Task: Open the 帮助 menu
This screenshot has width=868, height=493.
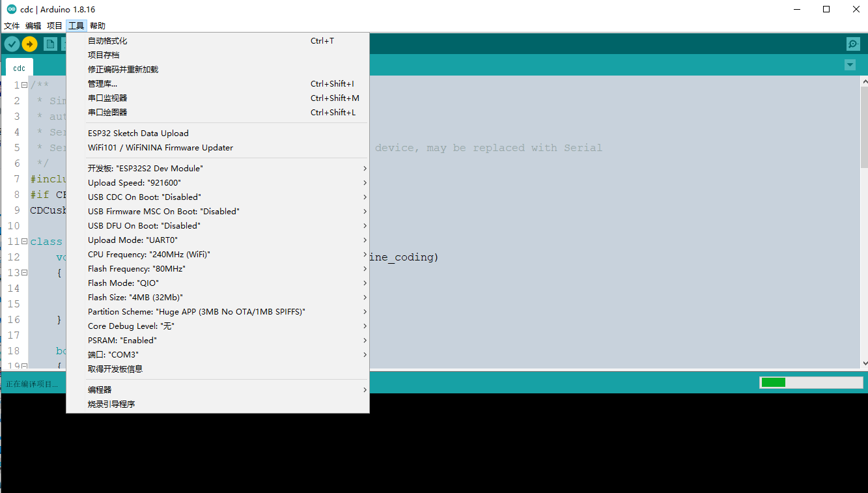Action: (98, 26)
